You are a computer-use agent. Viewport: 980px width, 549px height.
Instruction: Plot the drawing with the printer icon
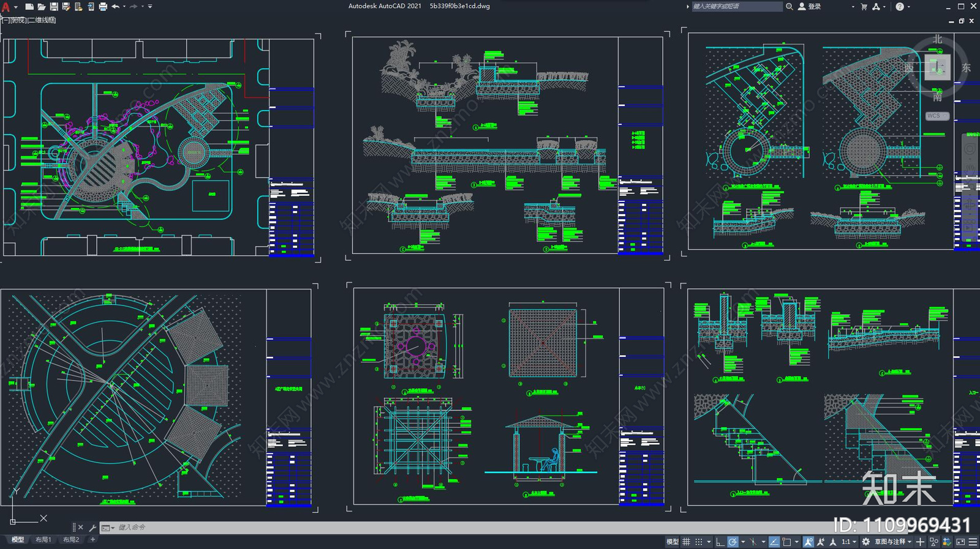click(x=103, y=7)
